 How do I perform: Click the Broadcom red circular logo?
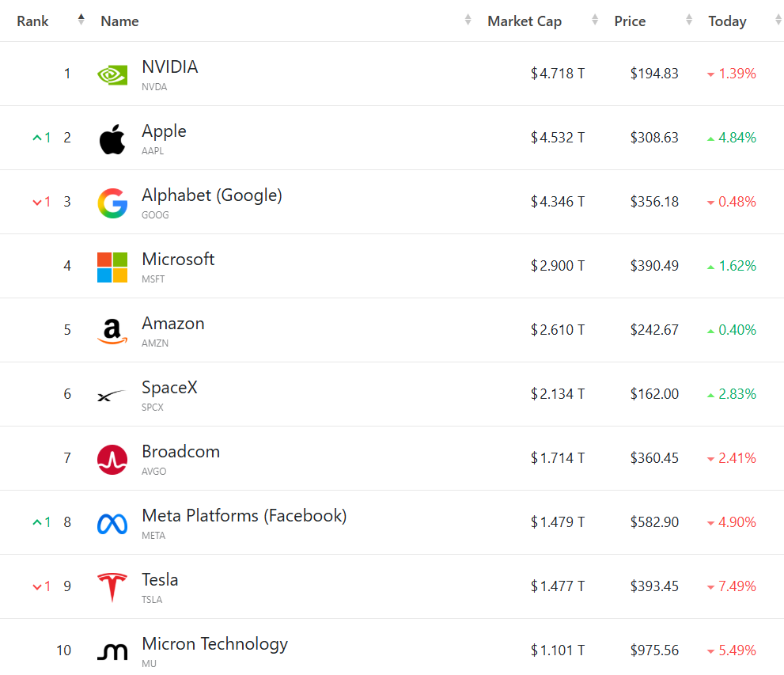pos(112,460)
